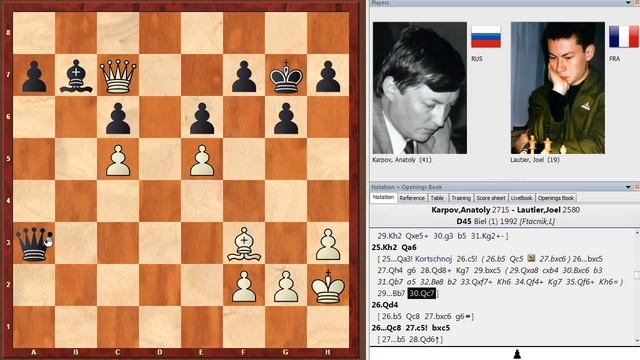This screenshot has width=640, height=360.
Task: Switch to the Reference tab
Action: [x=412, y=198]
